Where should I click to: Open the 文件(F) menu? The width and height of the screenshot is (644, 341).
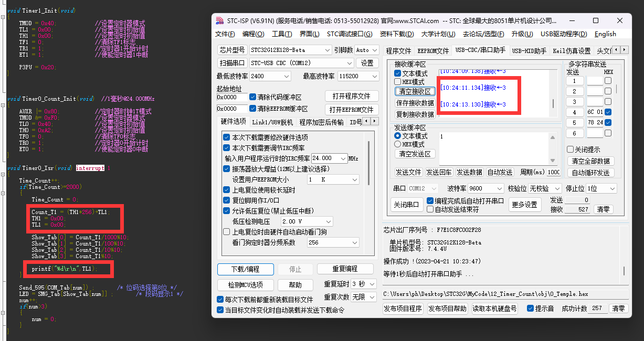(x=225, y=34)
